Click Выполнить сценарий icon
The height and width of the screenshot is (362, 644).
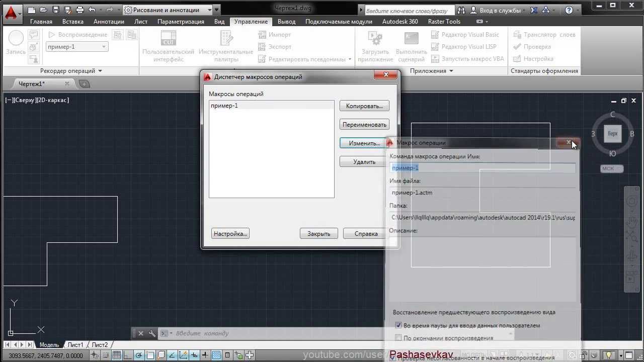click(x=412, y=39)
